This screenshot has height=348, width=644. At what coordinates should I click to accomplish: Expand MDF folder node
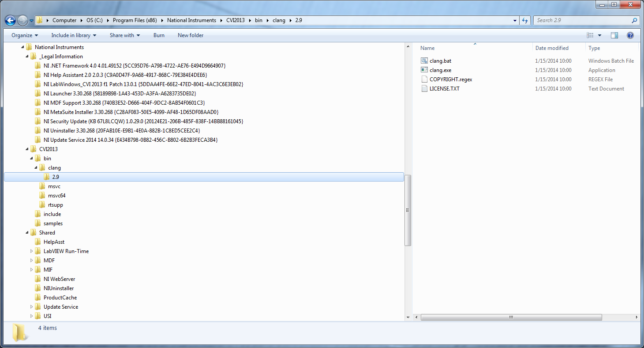pyautogui.click(x=31, y=261)
